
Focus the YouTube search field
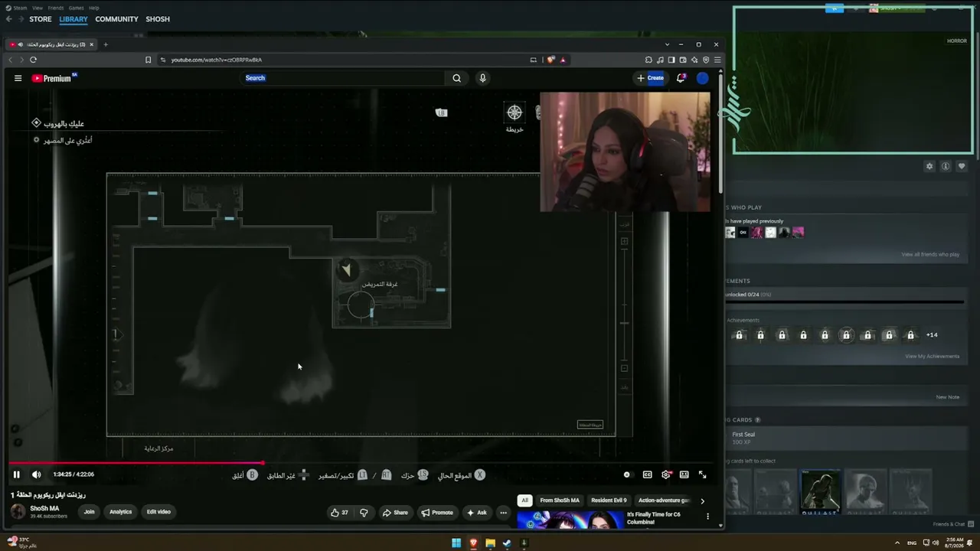(x=343, y=78)
